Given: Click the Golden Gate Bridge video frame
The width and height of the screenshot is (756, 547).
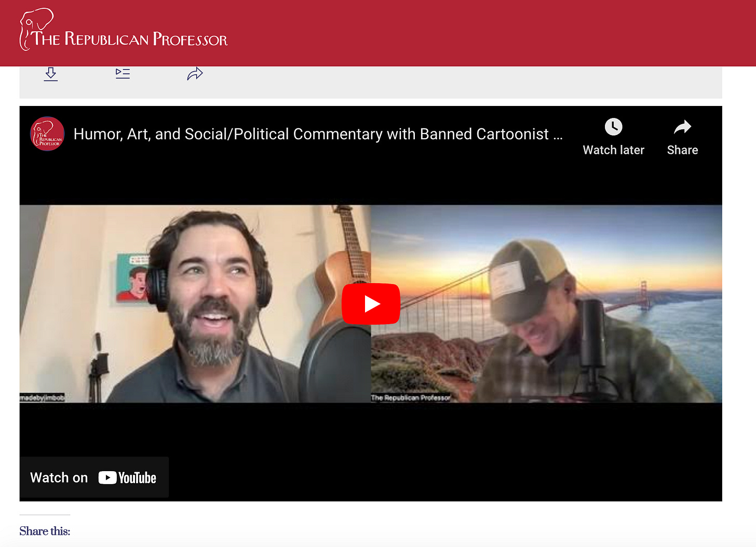Looking at the screenshot, I should pos(546,304).
